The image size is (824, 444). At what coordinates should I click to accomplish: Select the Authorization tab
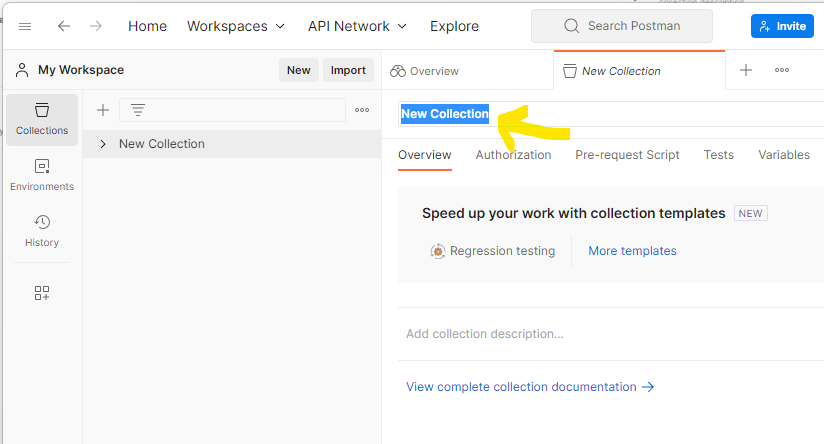(513, 155)
